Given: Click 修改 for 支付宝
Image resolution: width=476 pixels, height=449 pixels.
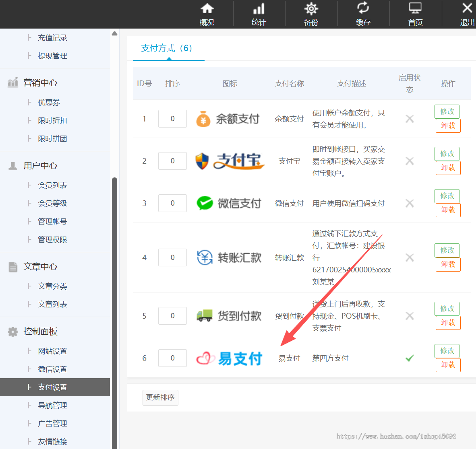Looking at the screenshot, I should (447, 154).
